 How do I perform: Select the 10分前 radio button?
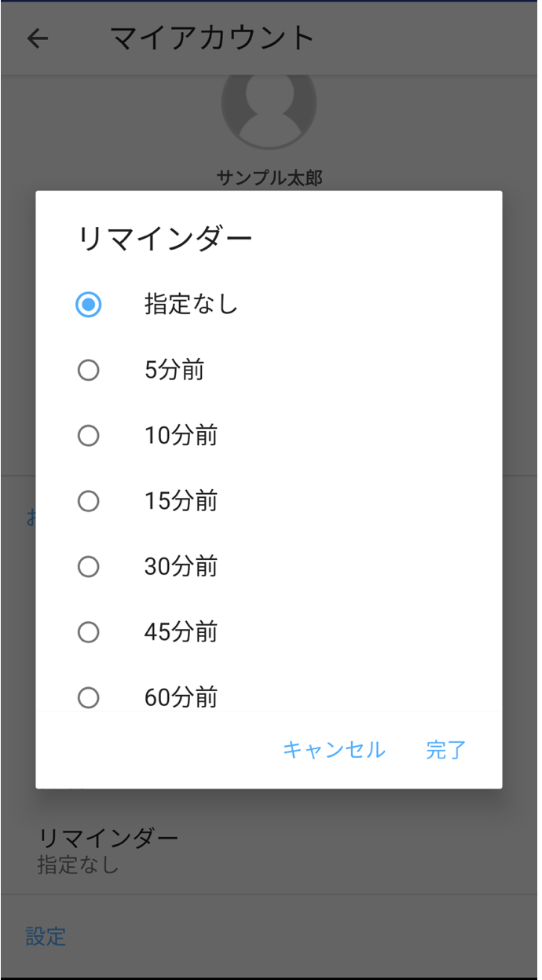point(88,436)
